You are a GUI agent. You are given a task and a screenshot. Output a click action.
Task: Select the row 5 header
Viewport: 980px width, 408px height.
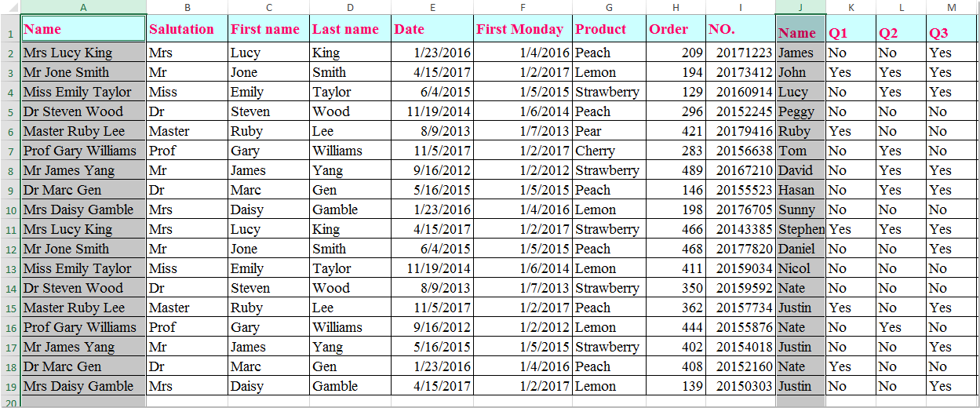click(x=10, y=111)
